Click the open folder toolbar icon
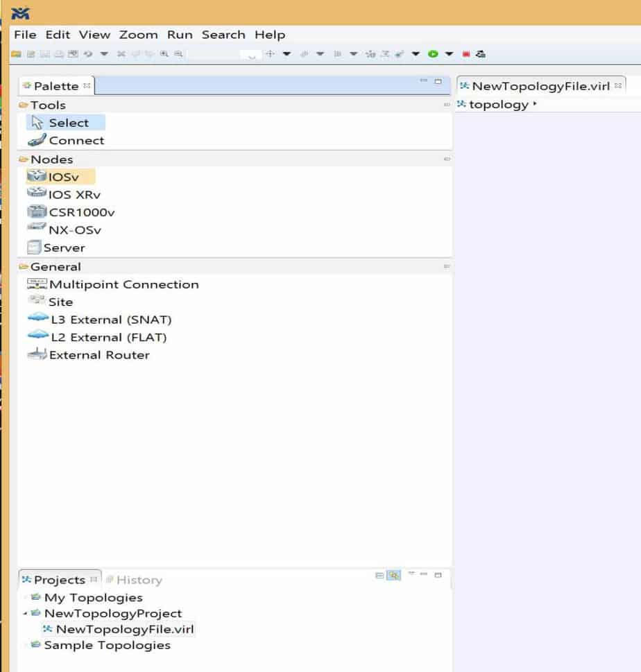641x672 pixels. point(16,54)
